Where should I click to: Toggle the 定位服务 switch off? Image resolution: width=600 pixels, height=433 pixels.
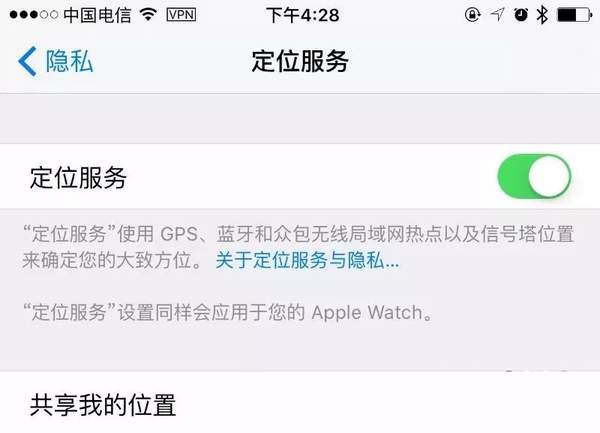tap(534, 176)
